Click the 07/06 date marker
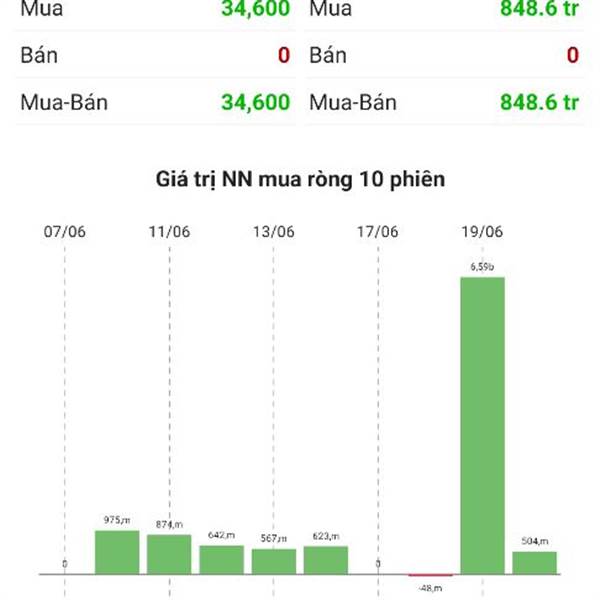 pos(65,232)
